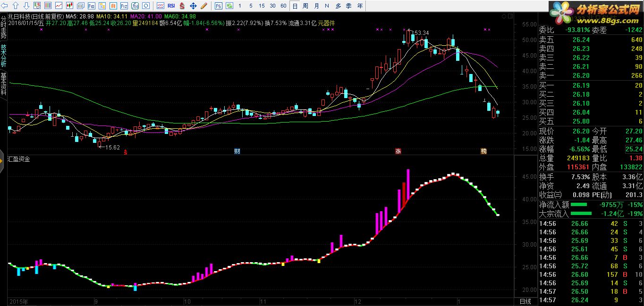644x306 pixels.
Task: Select the 日 daily period button
Action: pyautogui.click(x=295, y=6)
